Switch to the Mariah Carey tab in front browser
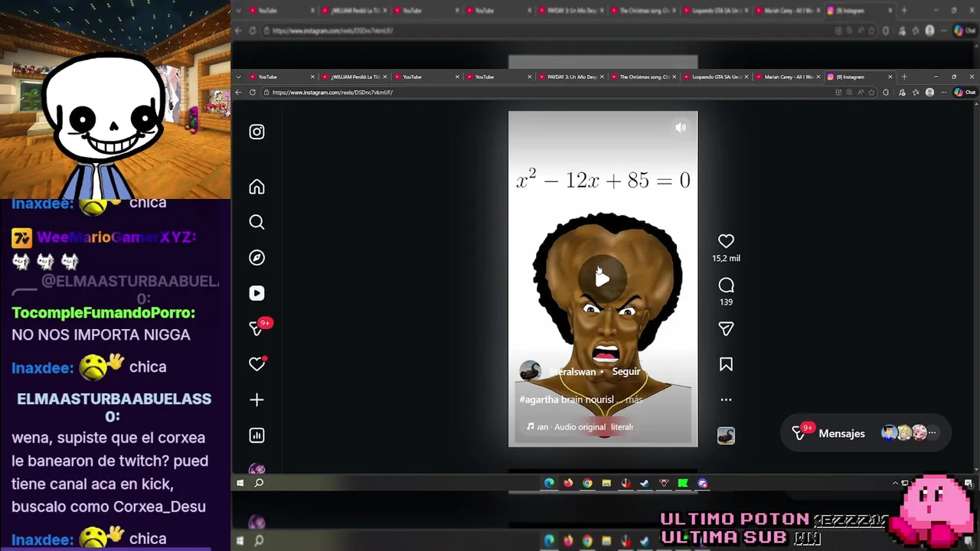 pyautogui.click(x=787, y=77)
